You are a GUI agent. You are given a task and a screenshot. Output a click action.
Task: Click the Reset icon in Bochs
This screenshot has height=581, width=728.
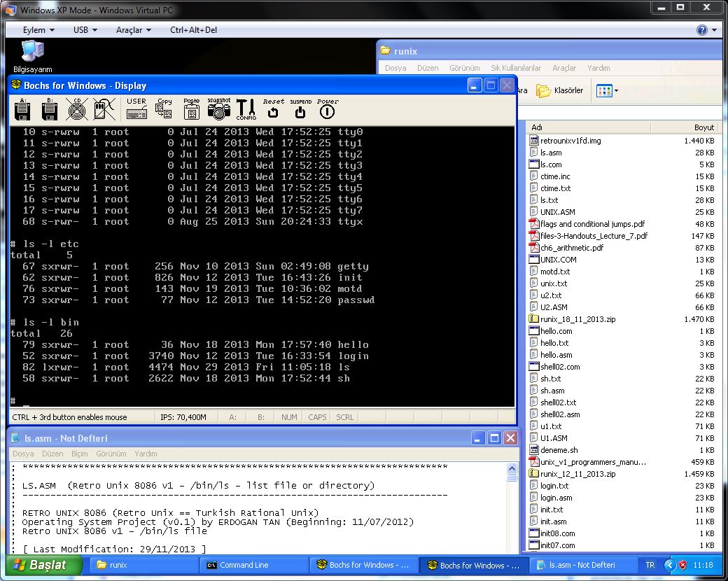click(x=273, y=108)
